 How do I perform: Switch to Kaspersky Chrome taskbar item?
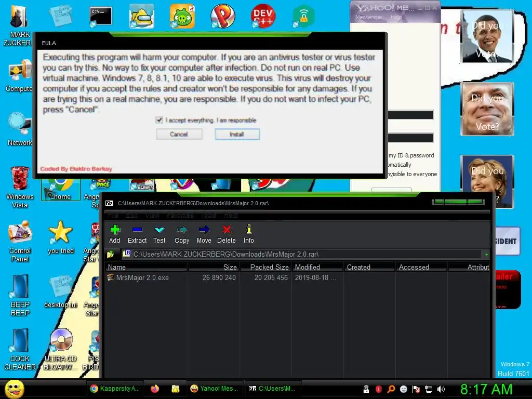(x=115, y=389)
